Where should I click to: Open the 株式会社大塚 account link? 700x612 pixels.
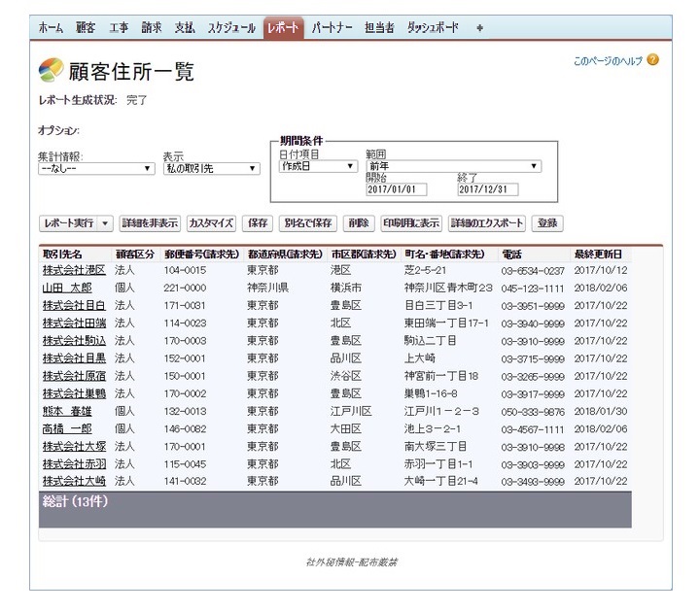[x=74, y=447]
